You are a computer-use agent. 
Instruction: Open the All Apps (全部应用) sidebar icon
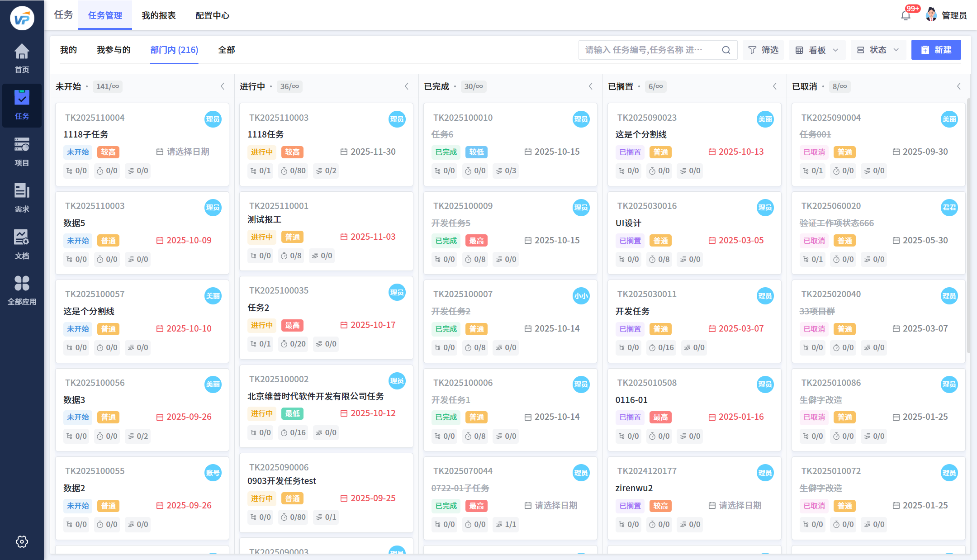22,290
